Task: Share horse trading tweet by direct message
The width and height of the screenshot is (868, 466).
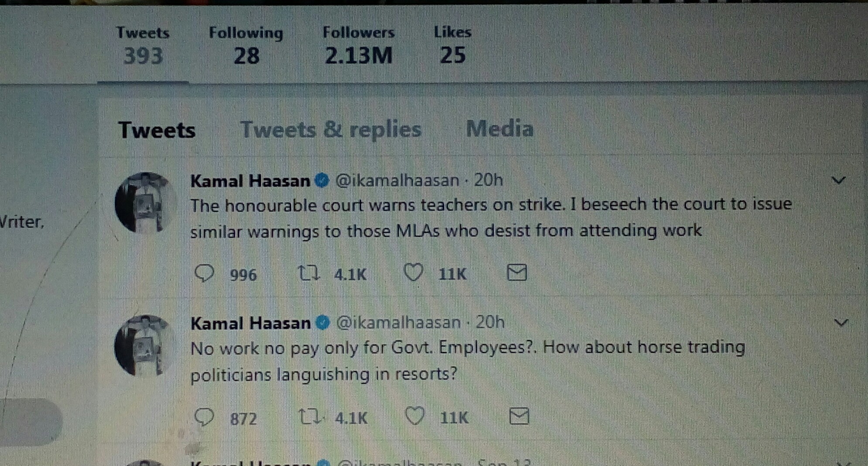Action: [x=519, y=416]
